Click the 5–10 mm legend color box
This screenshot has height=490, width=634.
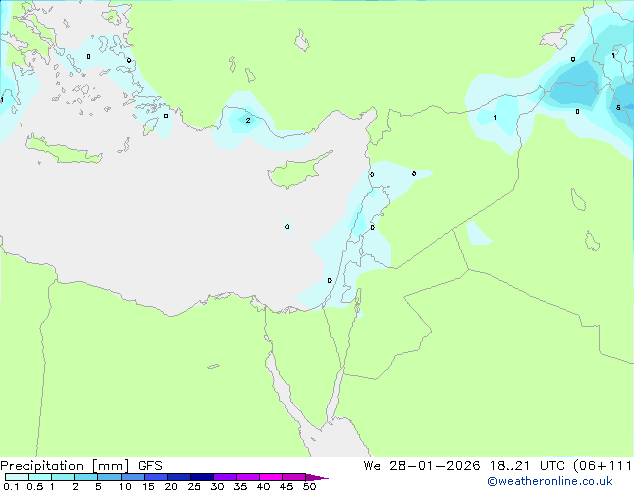109,477
